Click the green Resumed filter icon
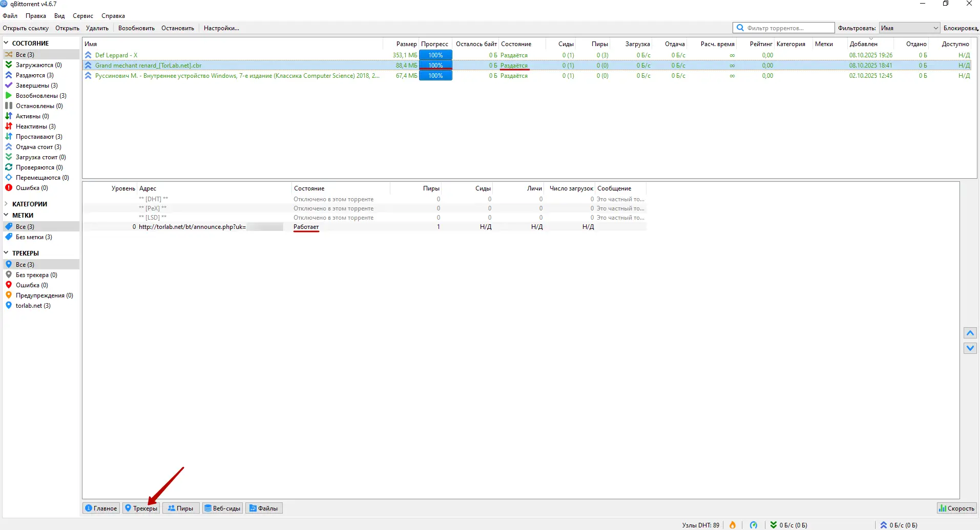980x530 pixels. pyautogui.click(x=9, y=96)
